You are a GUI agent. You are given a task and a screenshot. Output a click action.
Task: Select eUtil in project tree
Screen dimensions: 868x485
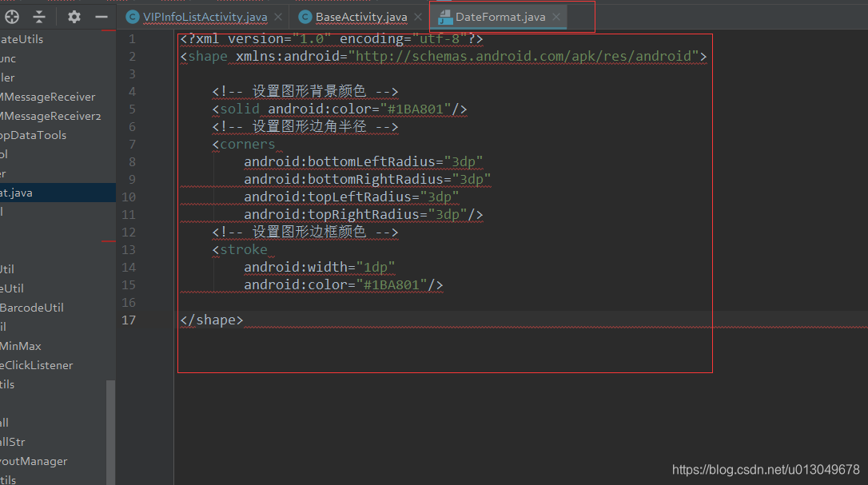point(12,288)
